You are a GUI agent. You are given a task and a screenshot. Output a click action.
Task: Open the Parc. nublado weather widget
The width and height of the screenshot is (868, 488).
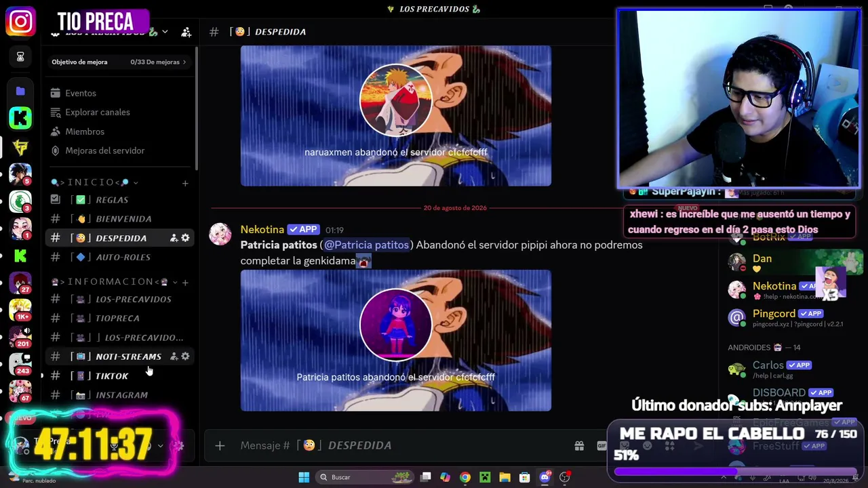pos(34,480)
